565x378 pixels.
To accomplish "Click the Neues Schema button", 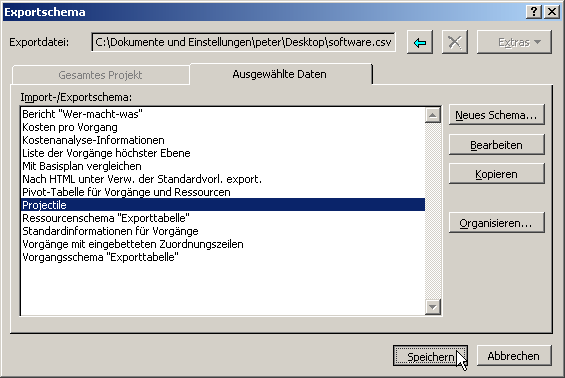I will tap(497, 115).
